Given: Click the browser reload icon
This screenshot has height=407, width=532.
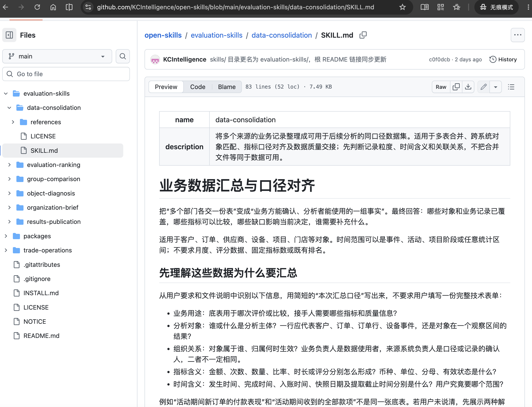Looking at the screenshot, I should click(37, 7).
